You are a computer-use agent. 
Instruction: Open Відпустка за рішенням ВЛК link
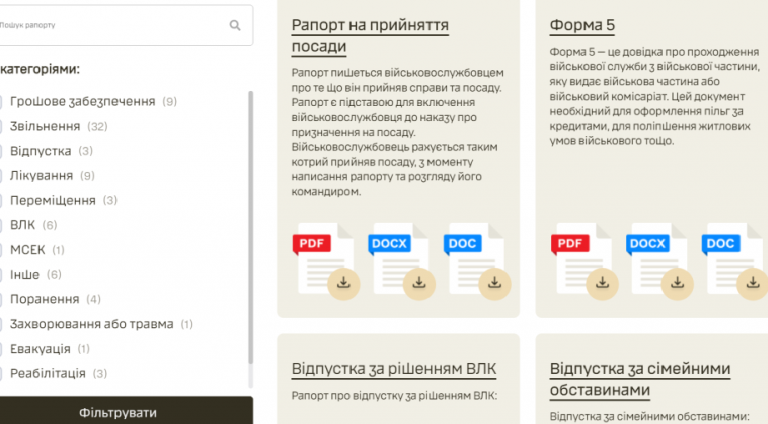coord(394,369)
